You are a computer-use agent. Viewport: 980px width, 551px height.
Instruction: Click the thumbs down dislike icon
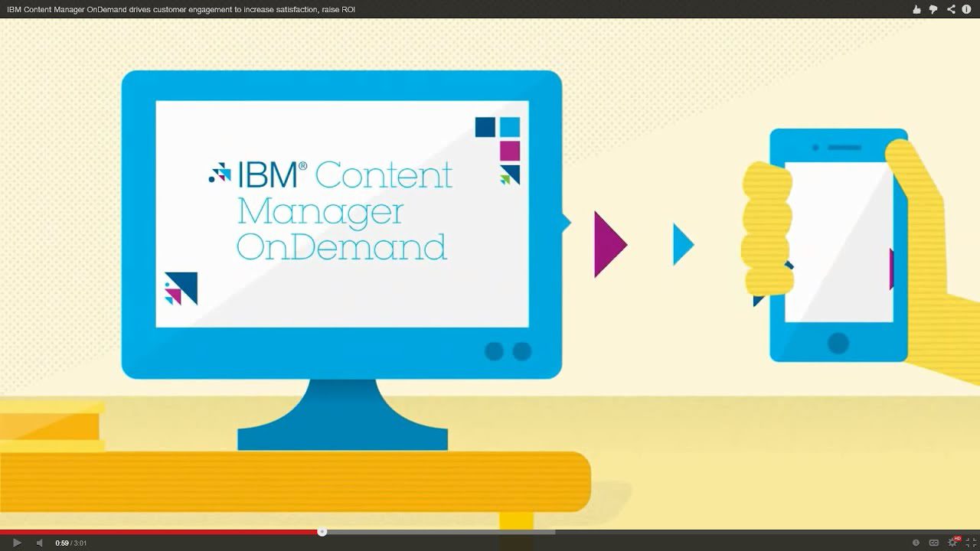(933, 9)
